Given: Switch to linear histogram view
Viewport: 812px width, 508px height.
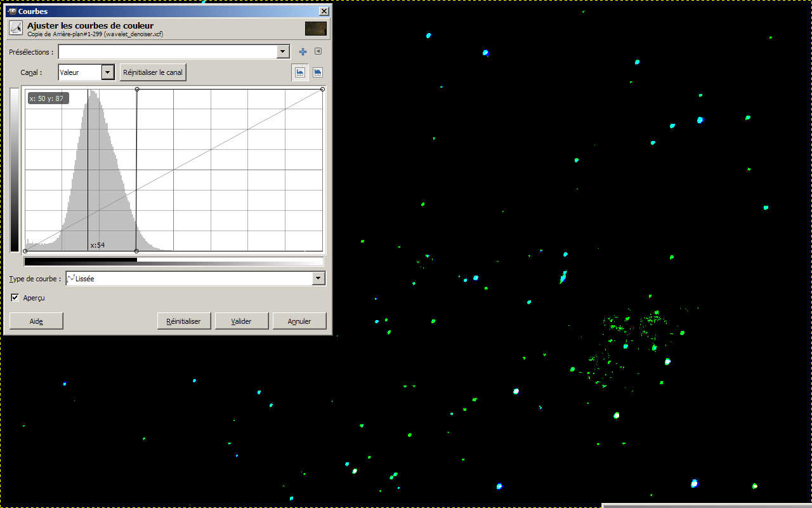Looking at the screenshot, I should point(300,72).
